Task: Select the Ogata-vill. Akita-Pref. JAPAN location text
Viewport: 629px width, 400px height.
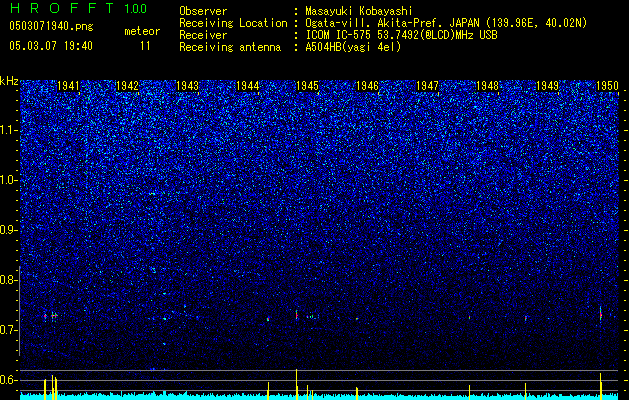Action: coord(446,23)
